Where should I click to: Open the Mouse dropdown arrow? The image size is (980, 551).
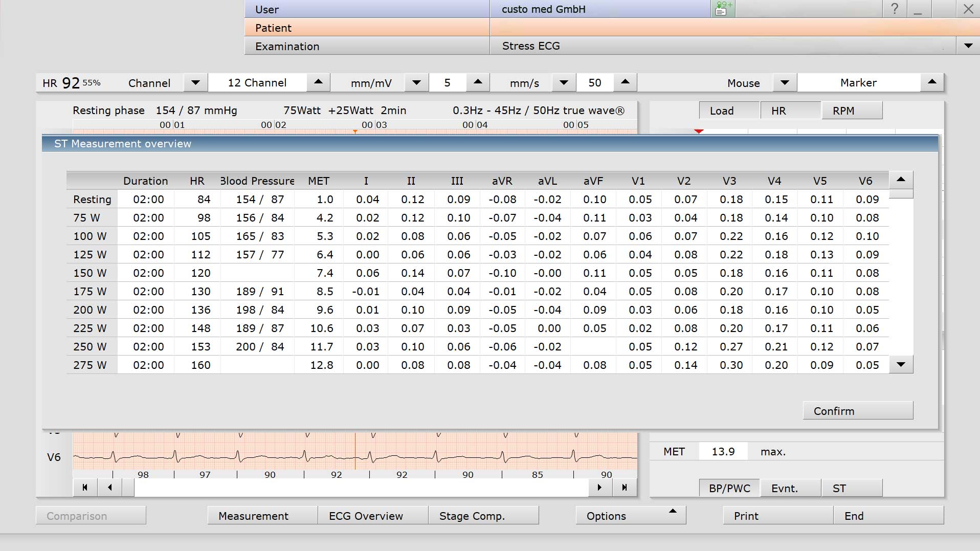pos(785,82)
